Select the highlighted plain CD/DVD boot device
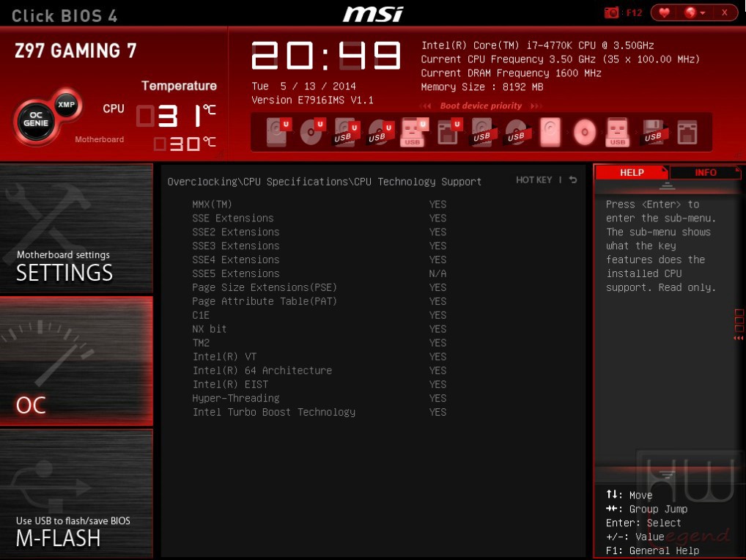 click(x=585, y=132)
